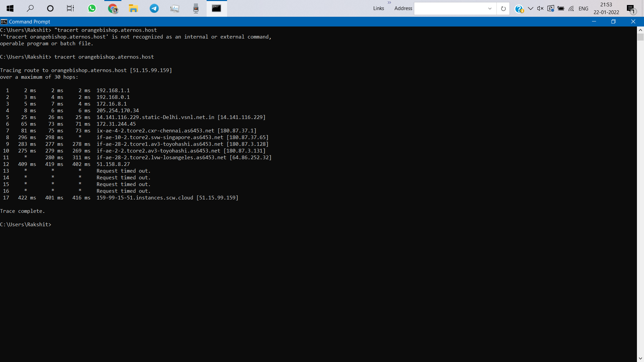The height and width of the screenshot is (362, 644).
Task: Show hidden tray icons chevron
Action: point(530,8)
